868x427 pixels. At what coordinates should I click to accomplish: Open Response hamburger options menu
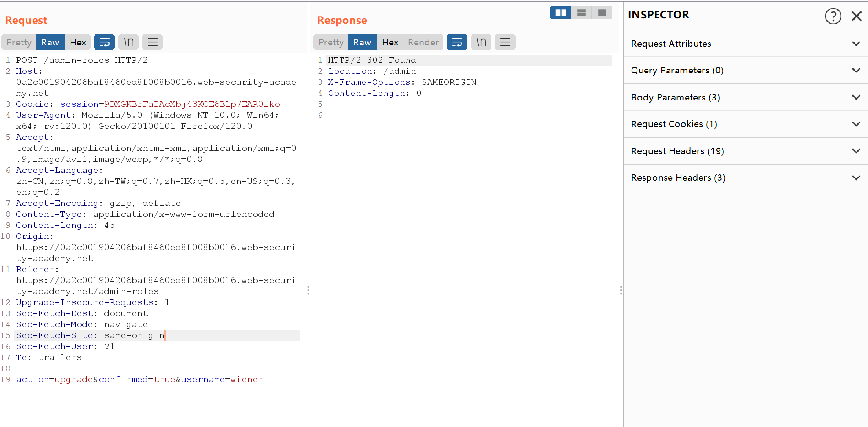pyautogui.click(x=505, y=42)
